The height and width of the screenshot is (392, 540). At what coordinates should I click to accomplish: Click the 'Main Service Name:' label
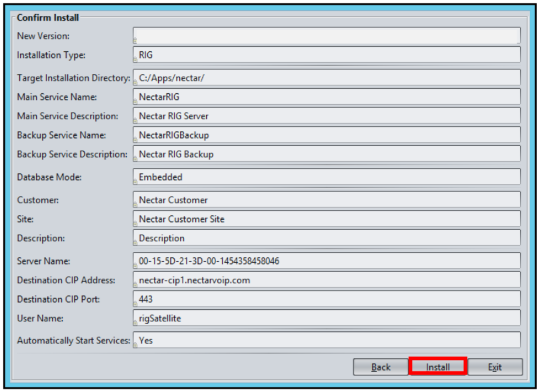[x=57, y=97]
